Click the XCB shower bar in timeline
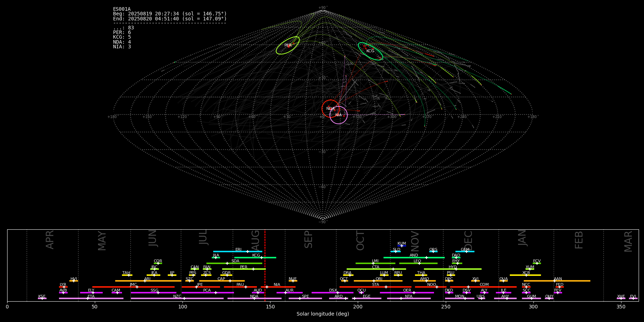Viewport: 644px width, 322px height. click(x=525, y=275)
